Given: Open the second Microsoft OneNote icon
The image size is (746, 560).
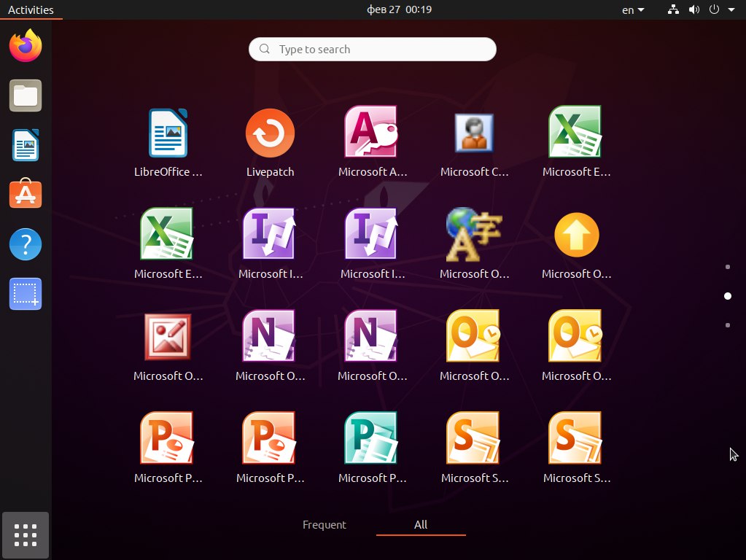Looking at the screenshot, I should point(372,336).
